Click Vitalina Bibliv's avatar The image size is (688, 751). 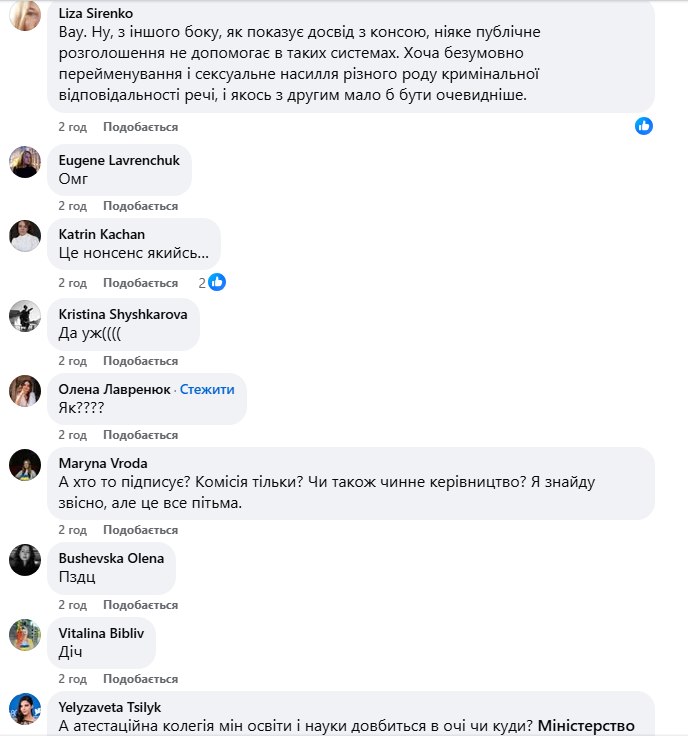(x=25, y=635)
